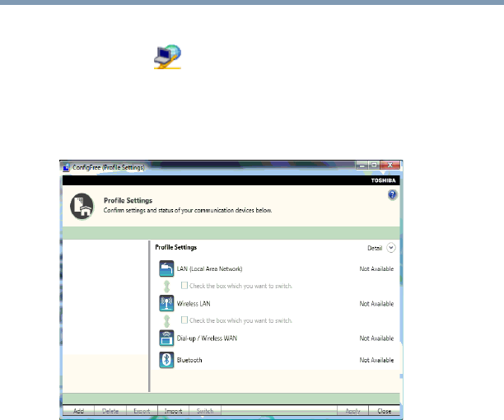Image resolution: width=504 pixels, height=420 pixels.
Task: Open help via the blue question mark
Action: pos(393,194)
